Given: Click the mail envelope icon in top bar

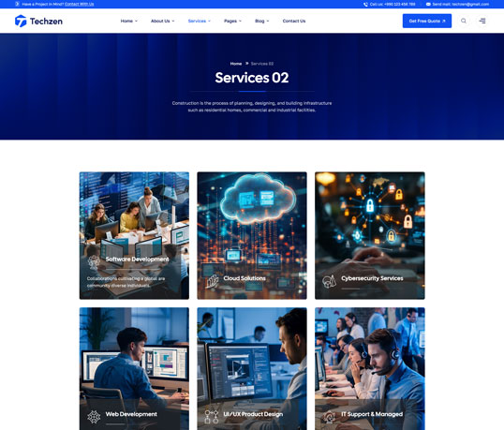Looking at the screenshot, I should pos(428,4).
